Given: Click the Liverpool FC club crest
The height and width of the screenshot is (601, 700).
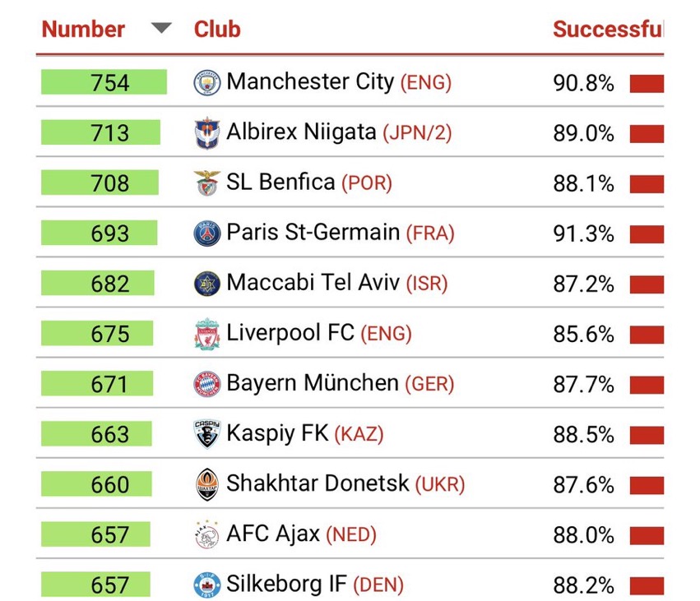Looking at the screenshot, I should click(207, 334).
